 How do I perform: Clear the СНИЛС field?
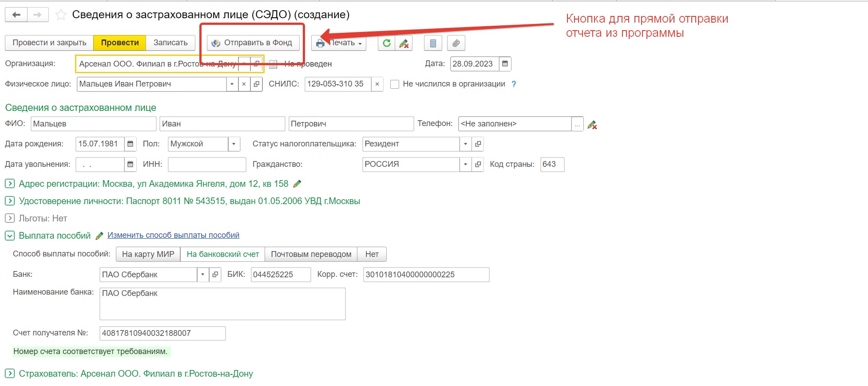pyautogui.click(x=377, y=84)
